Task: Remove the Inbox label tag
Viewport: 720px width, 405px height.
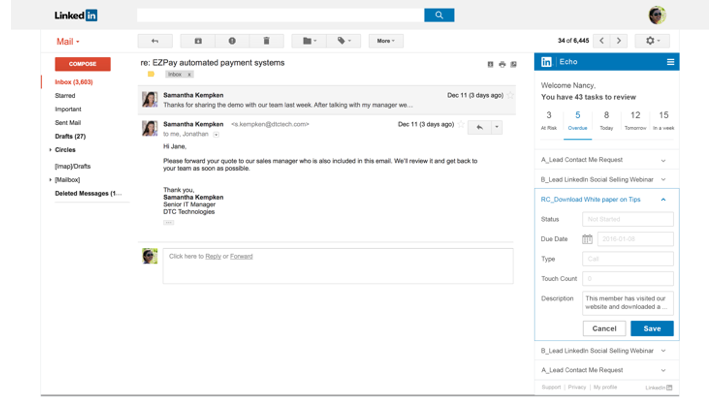Action: [x=189, y=75]
